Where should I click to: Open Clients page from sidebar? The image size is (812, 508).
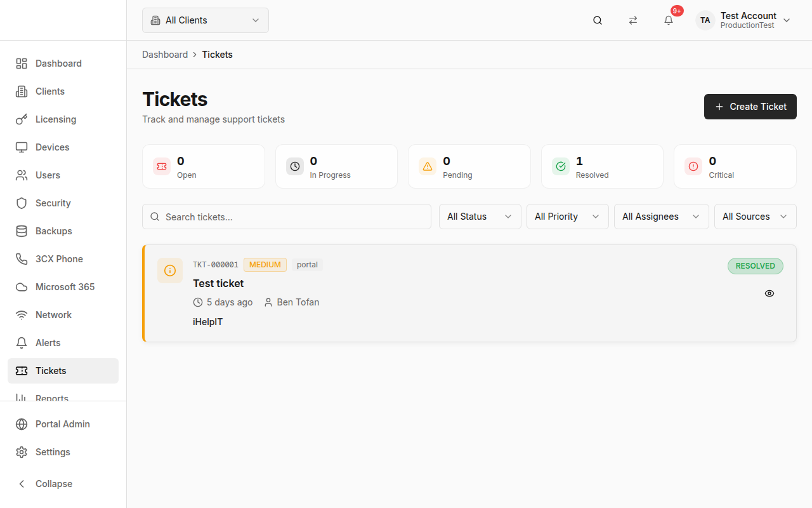point(63,91)
